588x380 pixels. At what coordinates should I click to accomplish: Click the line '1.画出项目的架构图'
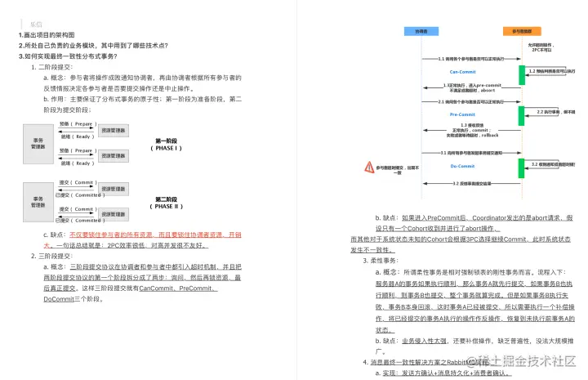pos(47,35)
